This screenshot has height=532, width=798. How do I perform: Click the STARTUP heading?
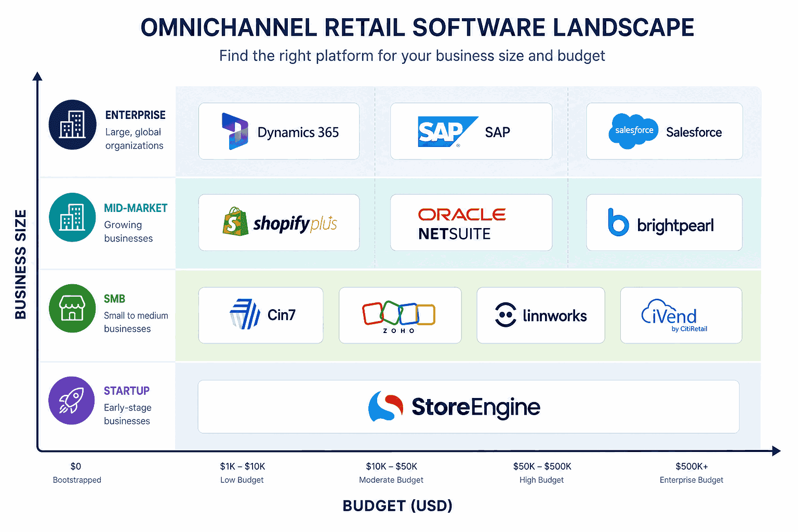click(x=127, y=391)
